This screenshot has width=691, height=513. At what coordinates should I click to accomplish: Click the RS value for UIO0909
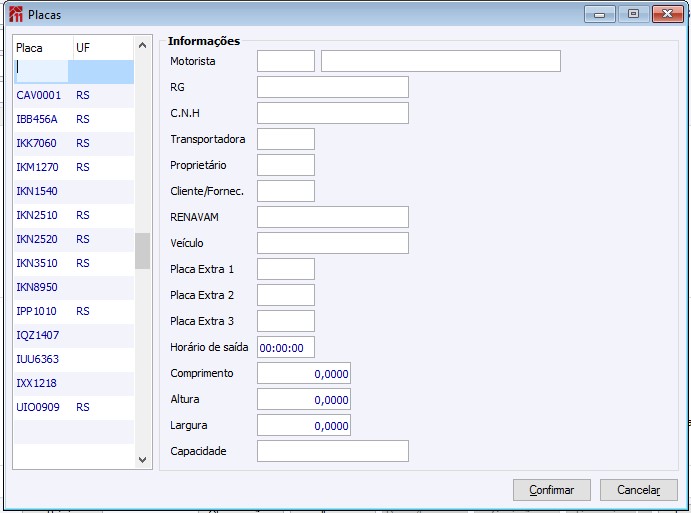(x=83, y=407)
